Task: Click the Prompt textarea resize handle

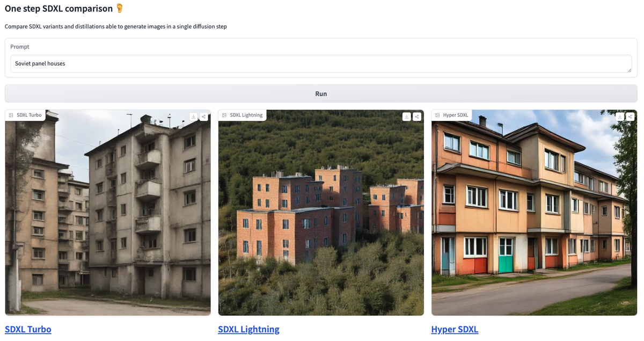Action: tap(629, 70)
